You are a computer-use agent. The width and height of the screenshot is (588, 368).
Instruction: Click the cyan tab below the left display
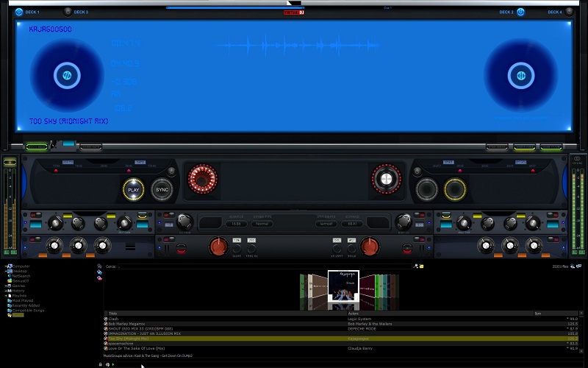point(68,144)
